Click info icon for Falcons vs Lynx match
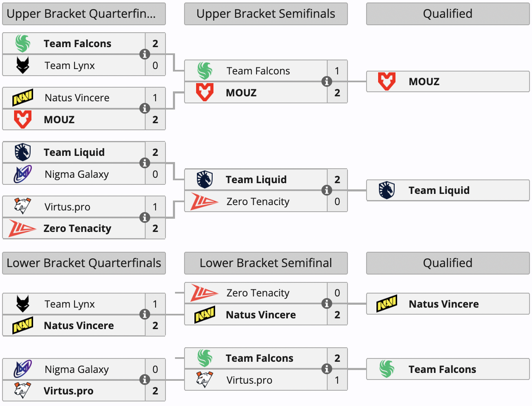The image size is (532, 406). (144, 54)
